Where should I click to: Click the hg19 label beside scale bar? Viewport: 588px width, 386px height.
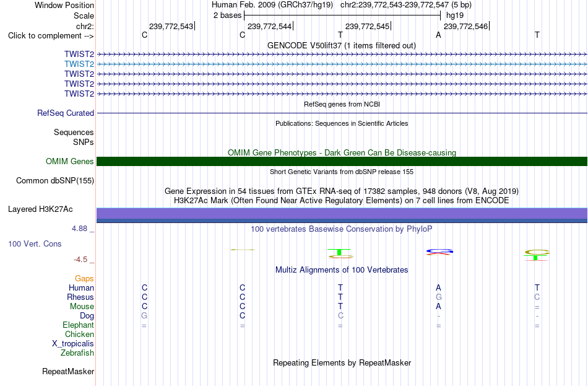(x=455, y=15)
